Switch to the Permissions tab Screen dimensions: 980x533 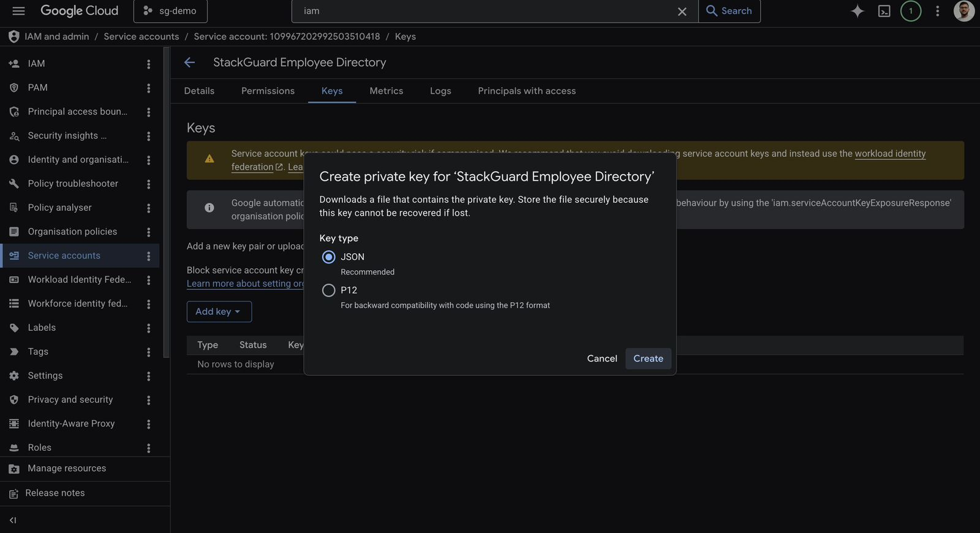click(268, 91)
